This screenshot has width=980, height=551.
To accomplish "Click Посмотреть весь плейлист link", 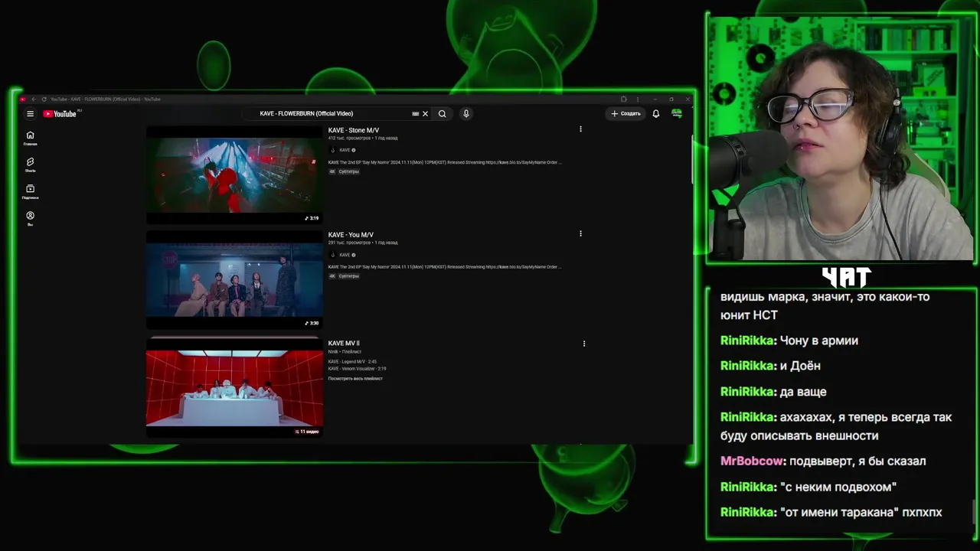I will tap(355, 379).
